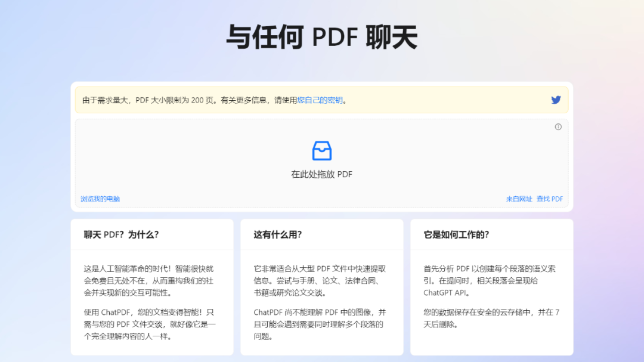Click the 在此处拖放 PDF drop text
Image resolution: width=644 pixels, height=362 pixels.
click(x=321, y=174)
